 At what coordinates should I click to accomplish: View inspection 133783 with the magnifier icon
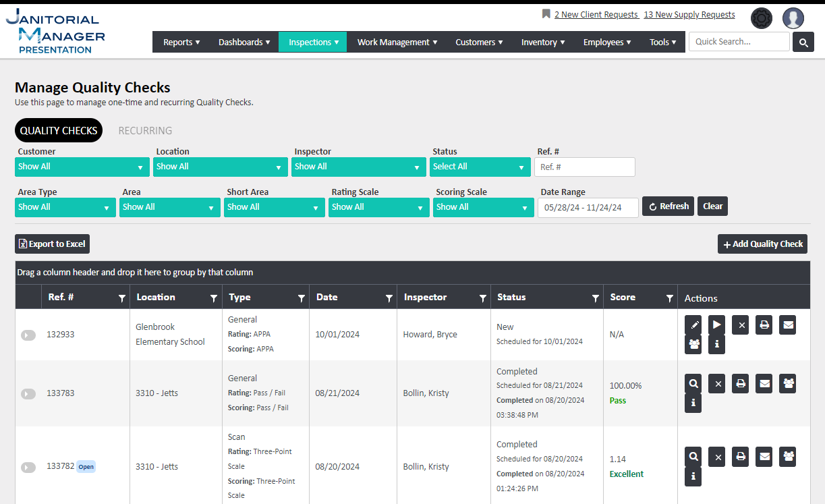pos(693,383)
